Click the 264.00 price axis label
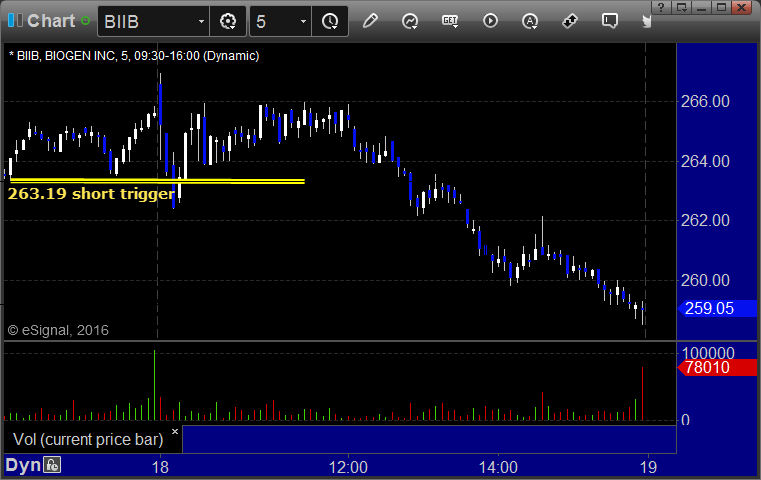The width and height of the screenshot is (761, 480). pos(705,161)
